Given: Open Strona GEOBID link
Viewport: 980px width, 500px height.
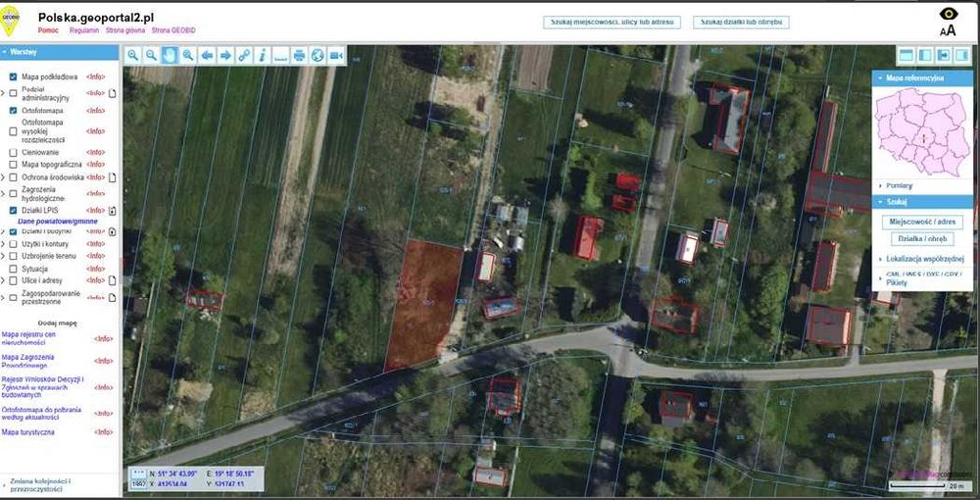Looking at the screenshot, I should (173, 30).
